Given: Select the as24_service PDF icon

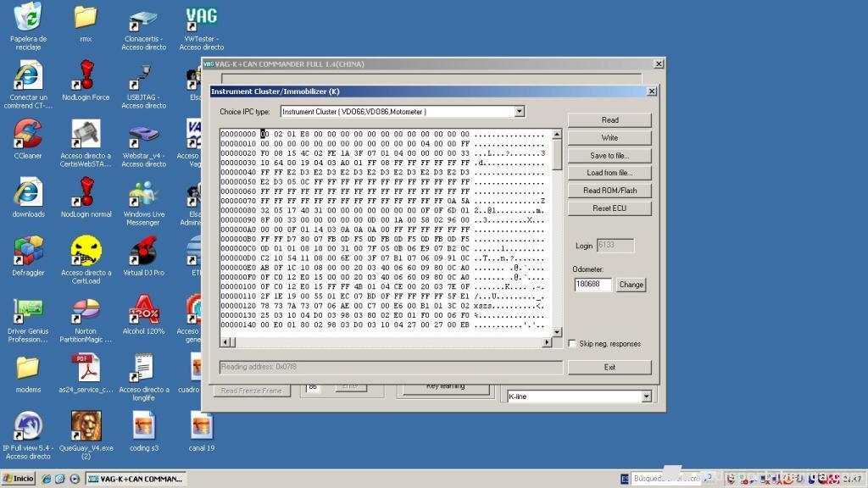Looking at the screenshot, I should tap(86, 369).
